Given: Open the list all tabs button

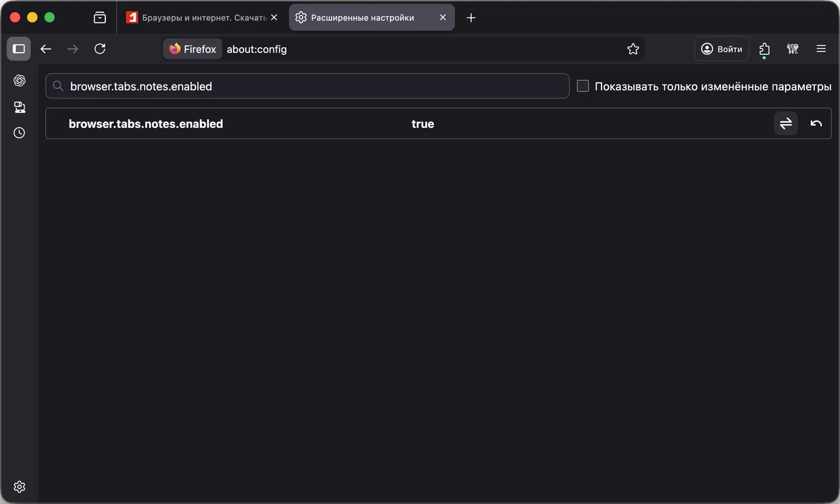Looking at the screenshot, I should click(x=100, y=17).
